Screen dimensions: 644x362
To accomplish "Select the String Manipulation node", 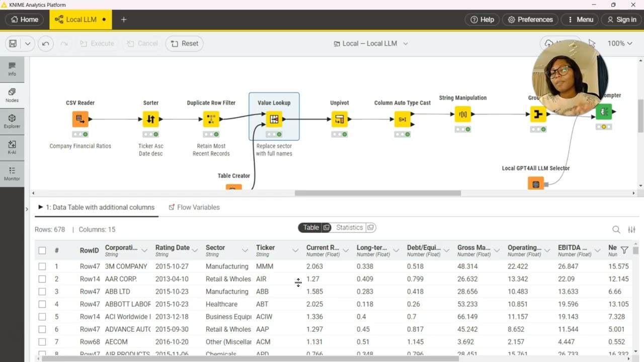I will point(463,114).
